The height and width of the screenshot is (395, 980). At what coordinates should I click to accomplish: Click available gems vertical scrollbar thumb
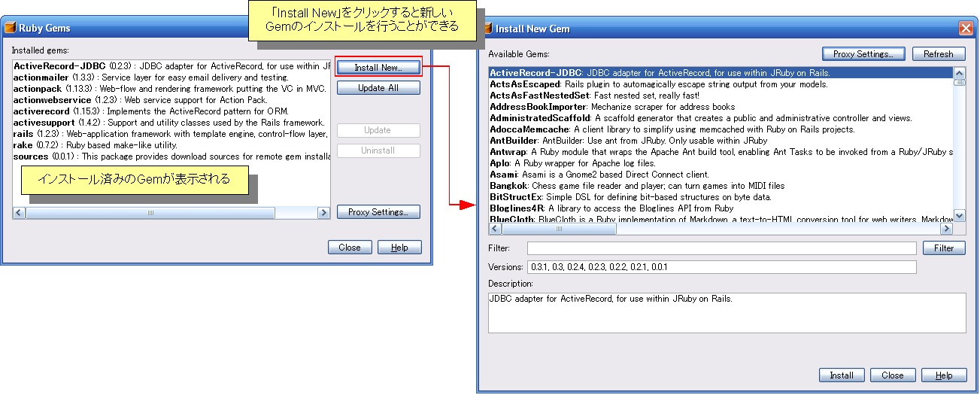point(959,83)
